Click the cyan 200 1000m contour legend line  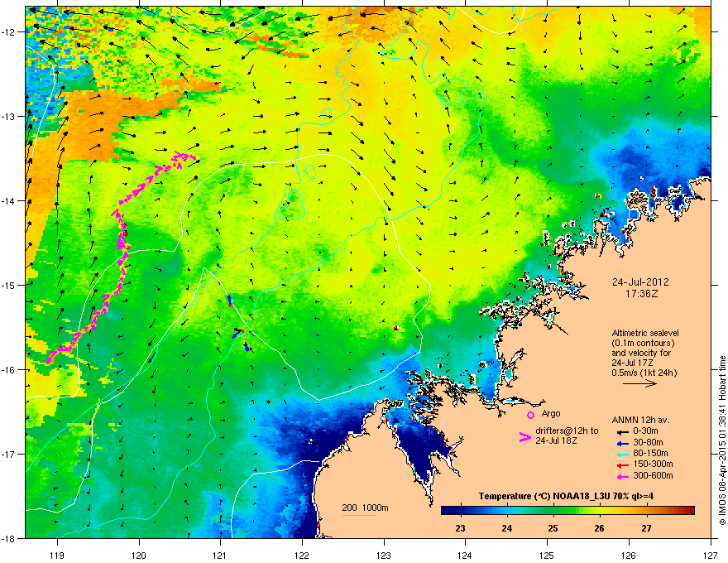(358, 515)
